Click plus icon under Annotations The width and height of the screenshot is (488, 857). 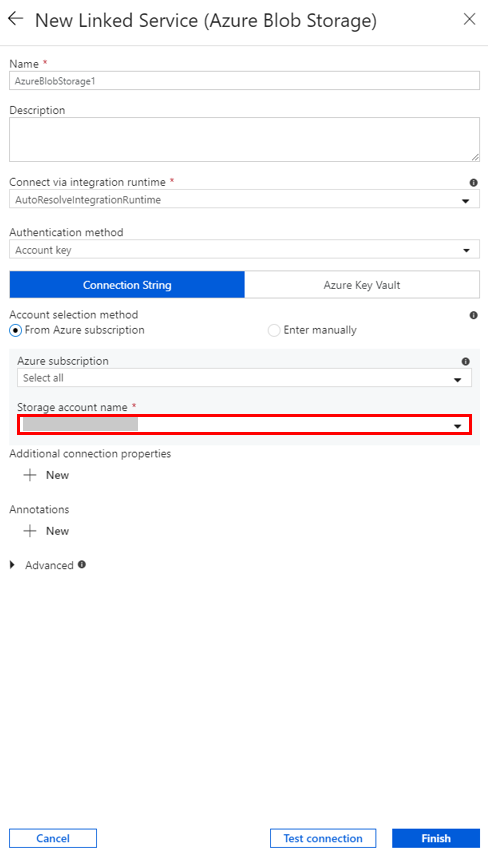[30, 531]
